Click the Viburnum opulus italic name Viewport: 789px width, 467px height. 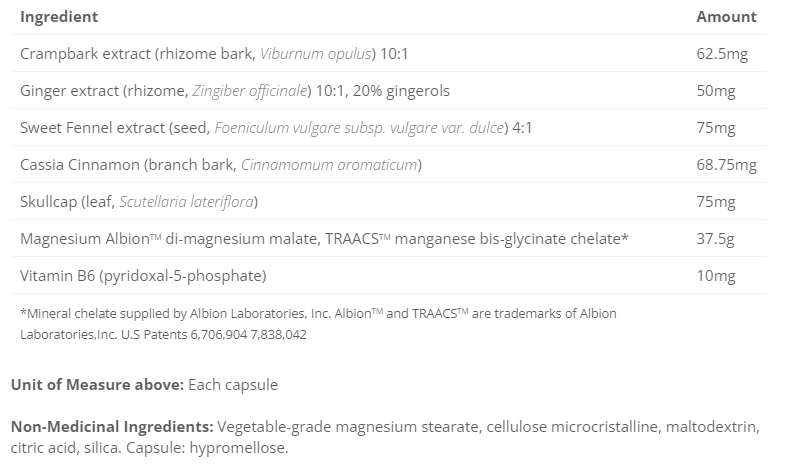click(315, 53)
